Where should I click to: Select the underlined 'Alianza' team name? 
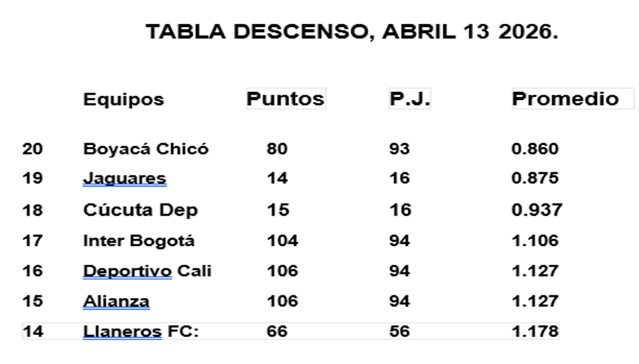pyautogui.click(x=117, y=301)
